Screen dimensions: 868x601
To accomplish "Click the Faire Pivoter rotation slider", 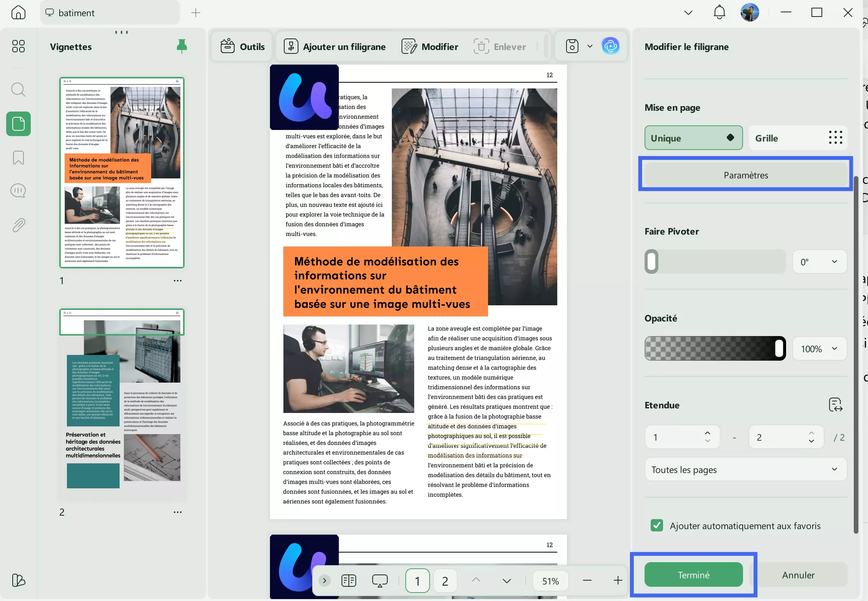I will point(715,262).
